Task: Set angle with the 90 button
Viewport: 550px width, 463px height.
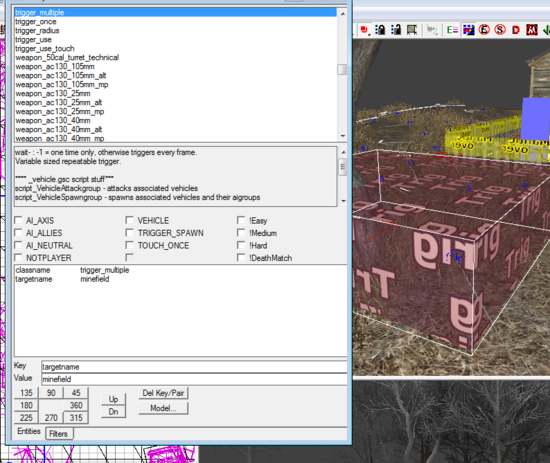Action: (x=51, y=393)
